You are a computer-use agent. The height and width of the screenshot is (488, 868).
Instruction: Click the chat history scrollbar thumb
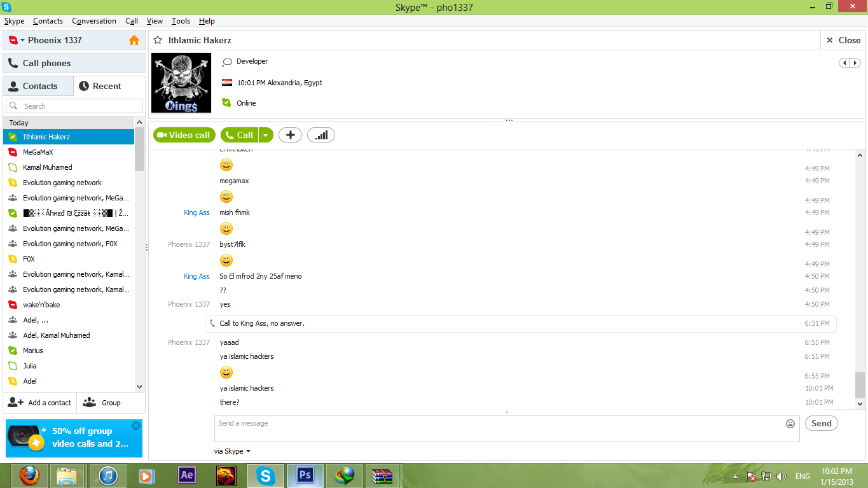860,385
